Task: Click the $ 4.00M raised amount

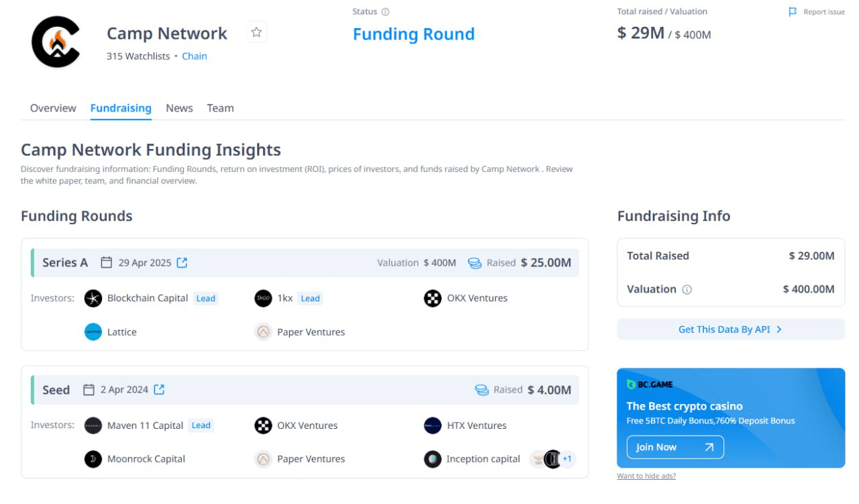Action: click(550, 390)
